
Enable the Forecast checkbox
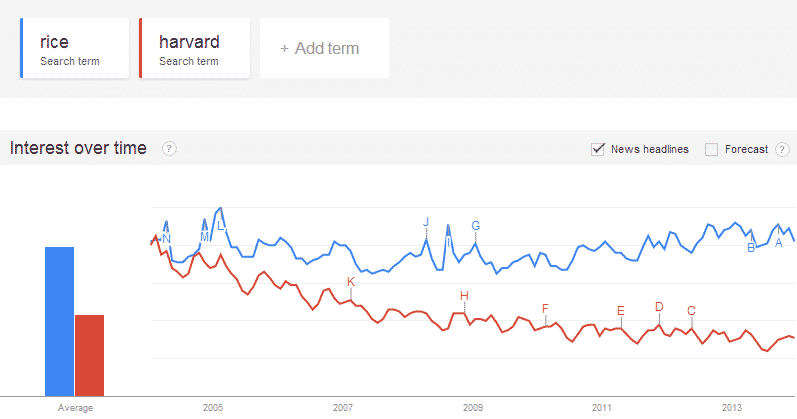[x=712, y=149]
